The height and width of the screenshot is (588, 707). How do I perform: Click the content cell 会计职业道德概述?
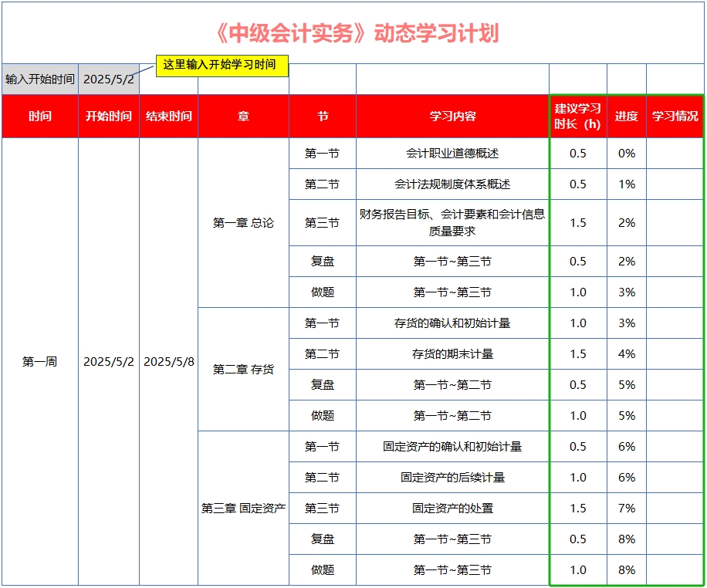click(x=452, y=153)
